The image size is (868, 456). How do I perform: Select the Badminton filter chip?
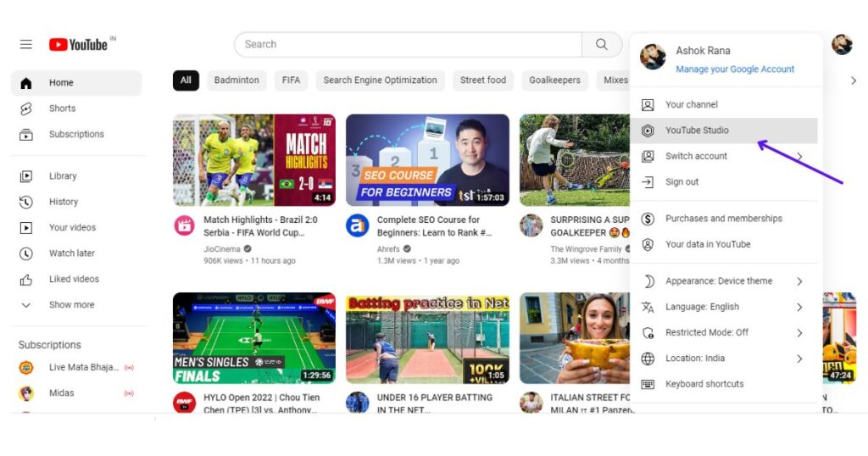[236, 81]
